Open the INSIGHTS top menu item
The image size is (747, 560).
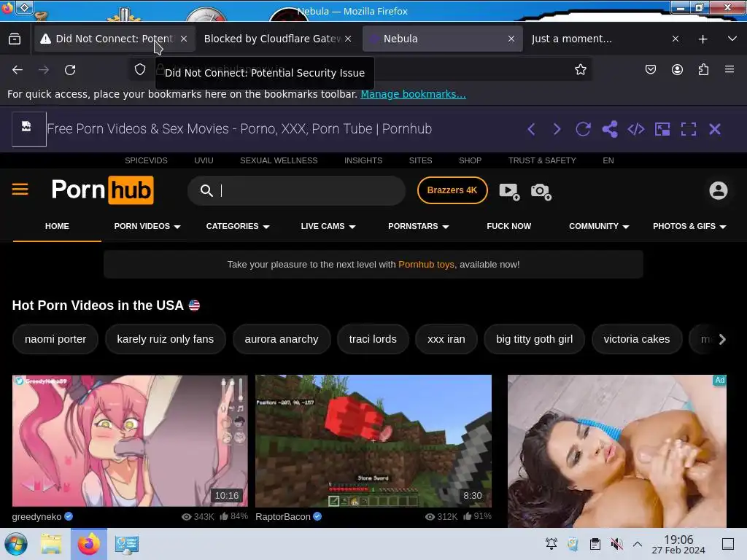click(363, 160)
